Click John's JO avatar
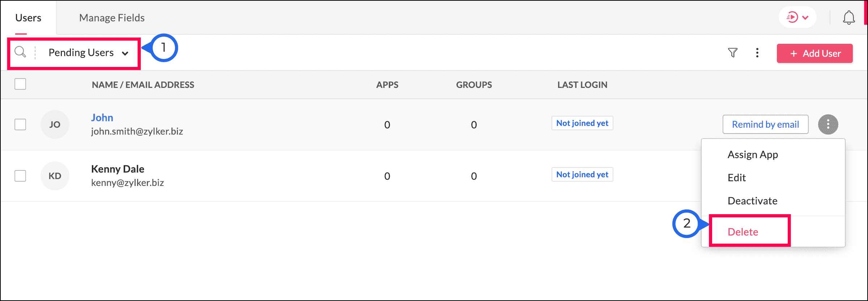This screenshot has height=301, width=868. pos(55,124)
